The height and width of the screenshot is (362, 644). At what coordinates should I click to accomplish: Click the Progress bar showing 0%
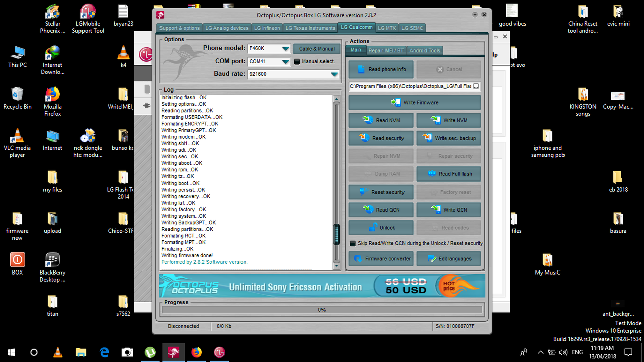(321, 310)
